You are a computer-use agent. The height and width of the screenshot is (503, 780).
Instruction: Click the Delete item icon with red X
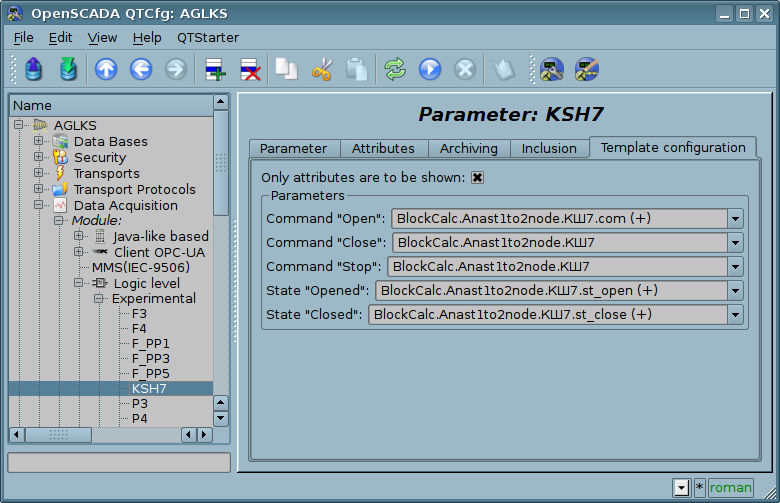(x=250, y=69)
